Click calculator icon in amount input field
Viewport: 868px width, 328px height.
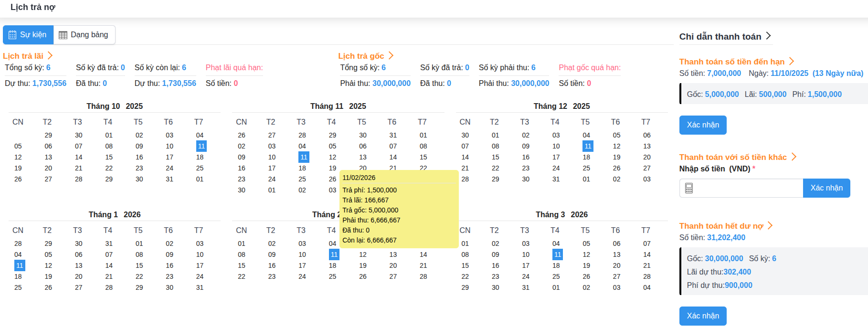(689, 188)
